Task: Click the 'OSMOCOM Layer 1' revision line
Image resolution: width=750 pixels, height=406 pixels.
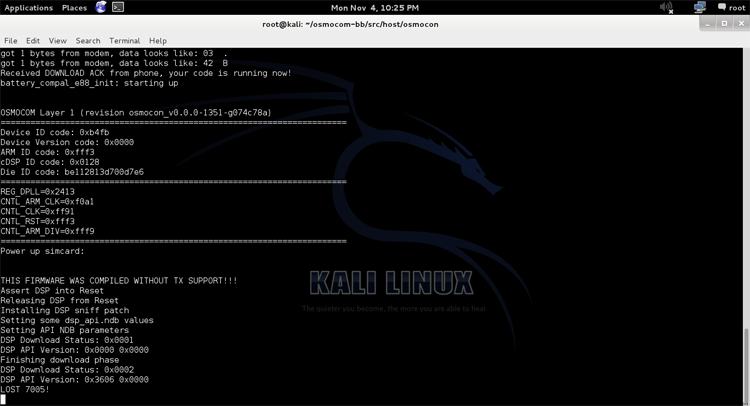Action: click(x=136, y=113)
